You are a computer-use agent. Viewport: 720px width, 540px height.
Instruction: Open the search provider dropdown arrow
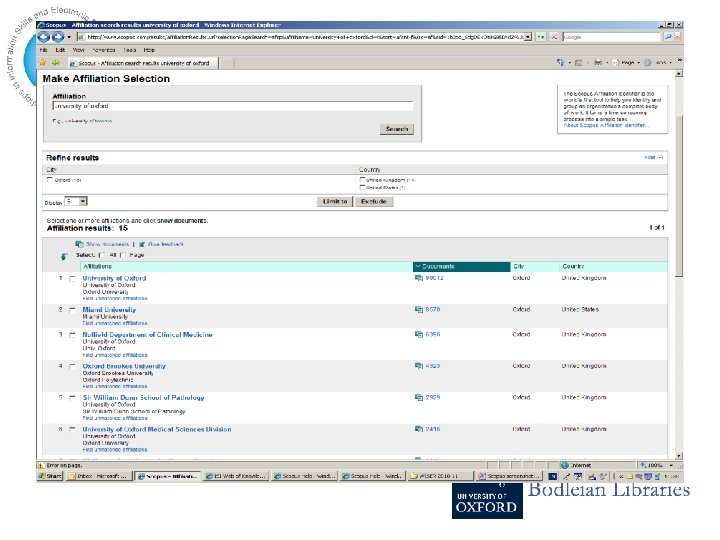(677, 37)
